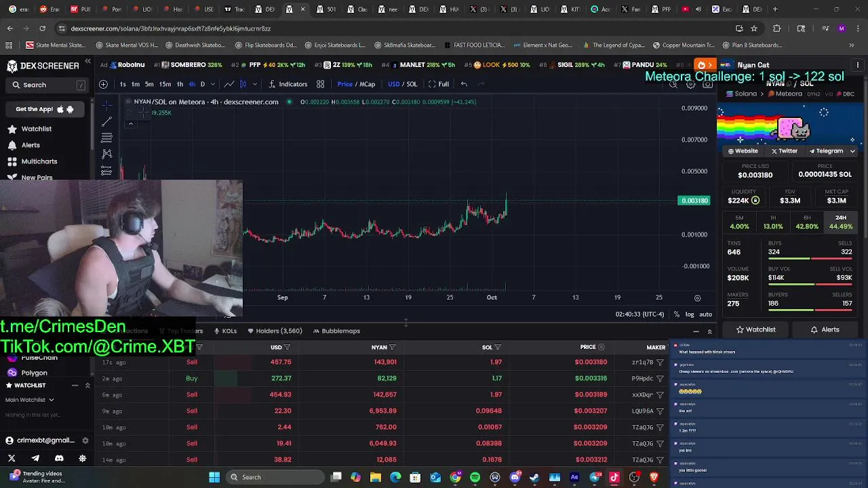Open chart quick search magnifier icon

coord(673,85)
